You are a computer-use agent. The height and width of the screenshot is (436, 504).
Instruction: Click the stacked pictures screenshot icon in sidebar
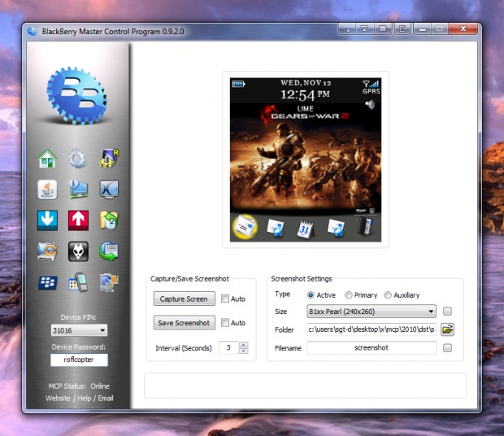click(109, 282)
